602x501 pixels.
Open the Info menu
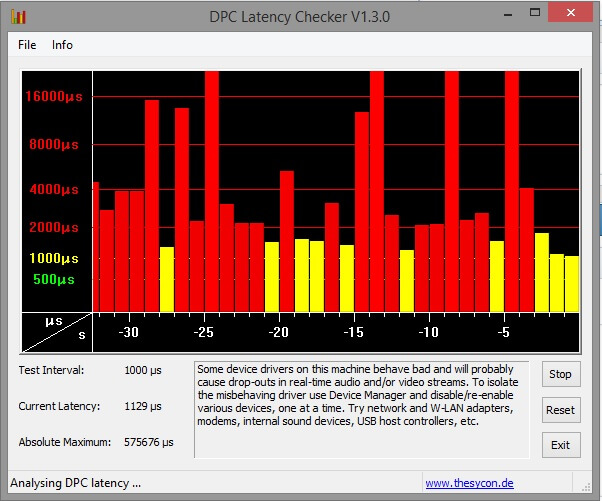(x=63, y=45)
